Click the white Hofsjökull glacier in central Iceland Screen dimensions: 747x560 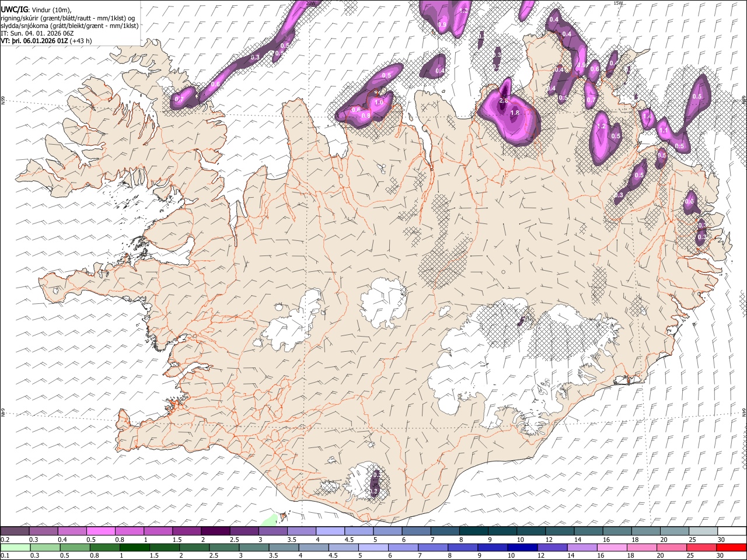(383, 303)
